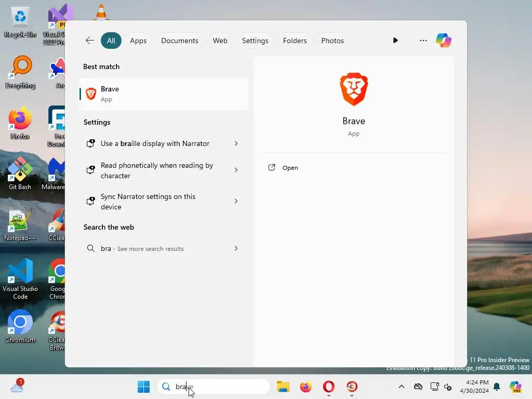Select Recycle Bin desktop icon

click(20, 22)
